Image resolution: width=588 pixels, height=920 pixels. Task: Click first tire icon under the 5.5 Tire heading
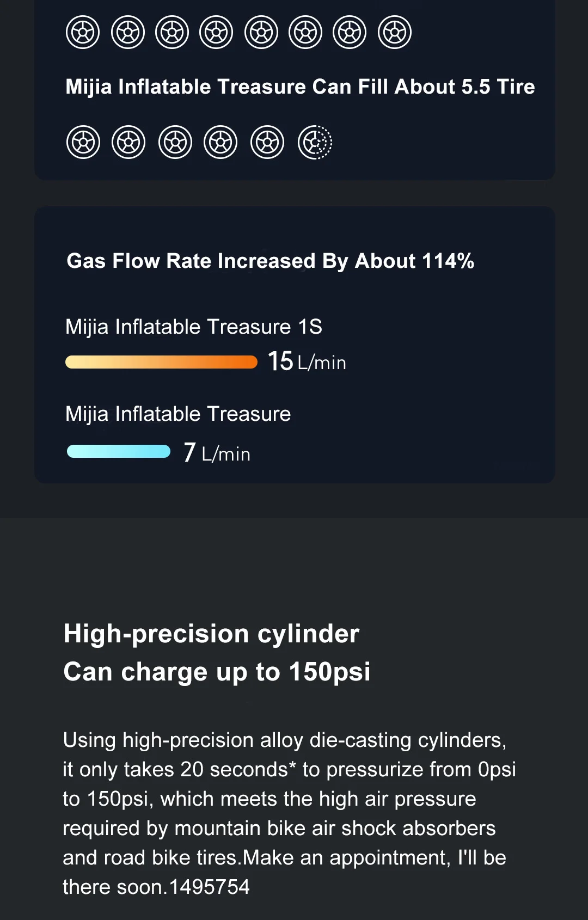[x=83, y=143]
